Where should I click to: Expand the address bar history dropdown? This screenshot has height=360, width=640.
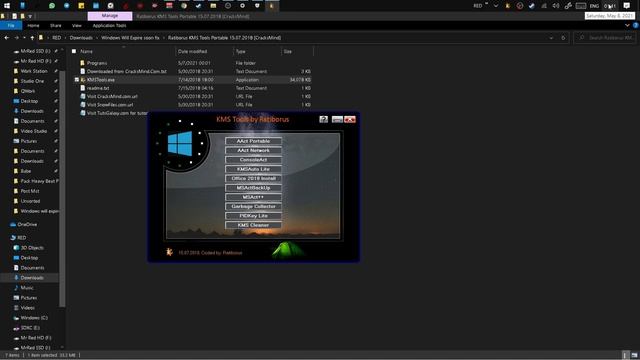(551, 38)
